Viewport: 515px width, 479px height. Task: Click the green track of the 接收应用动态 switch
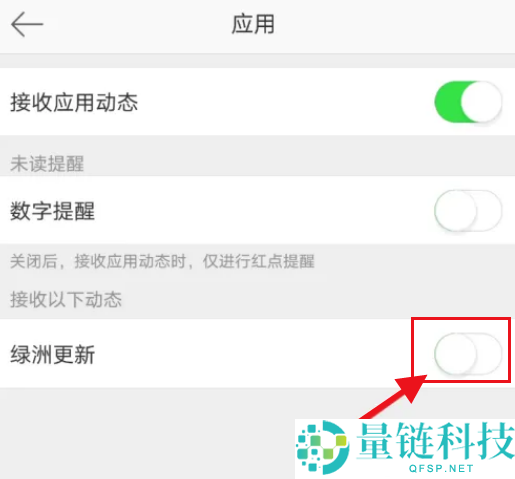click(x=447, y=102)
